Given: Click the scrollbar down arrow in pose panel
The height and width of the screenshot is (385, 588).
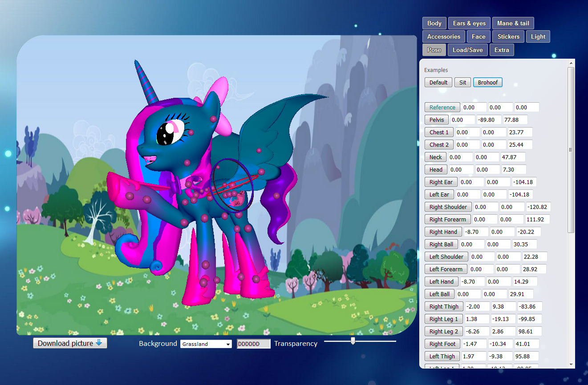Looking at the screenshot, I should click(x=571, y=364).
